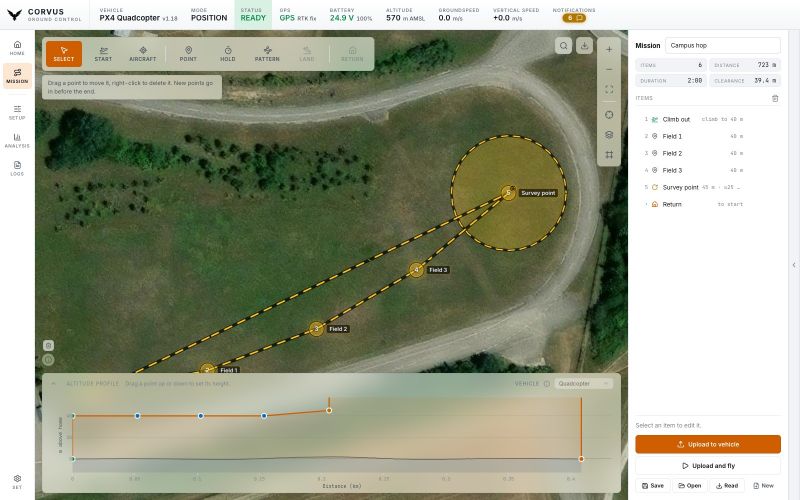Viewport: 800px width, 500px height.
Task: Select Survey point in items list
Action: [x=708, y=187]
